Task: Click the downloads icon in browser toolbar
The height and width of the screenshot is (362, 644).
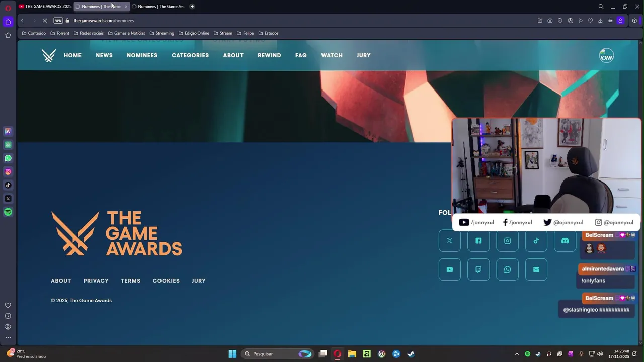Action: point(600,21)
